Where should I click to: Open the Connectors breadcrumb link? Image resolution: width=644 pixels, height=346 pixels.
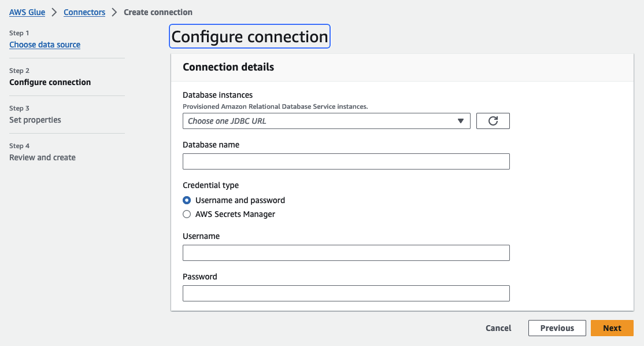[84, 12]
